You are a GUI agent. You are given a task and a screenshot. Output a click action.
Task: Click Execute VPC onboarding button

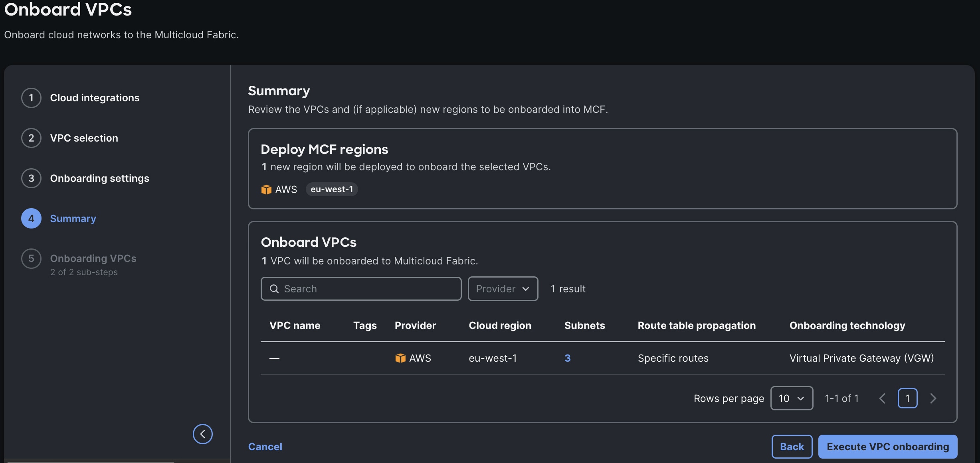click(x=888, y=447)
